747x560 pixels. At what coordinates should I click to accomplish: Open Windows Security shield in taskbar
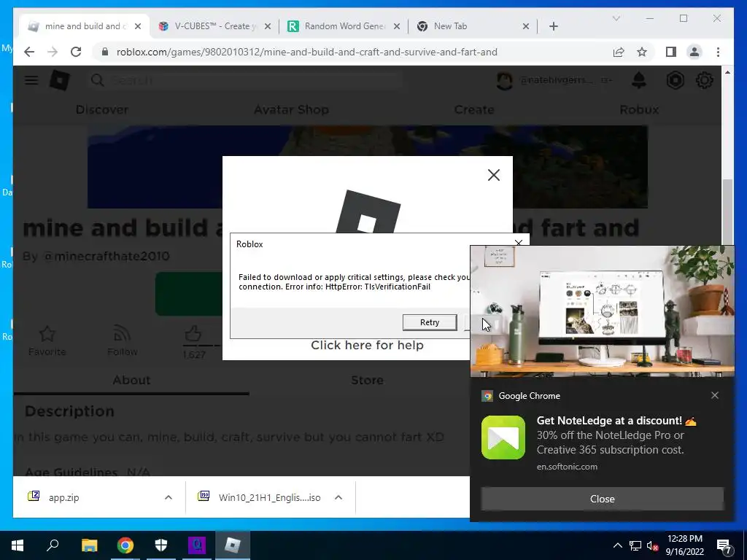pos(161,545)
